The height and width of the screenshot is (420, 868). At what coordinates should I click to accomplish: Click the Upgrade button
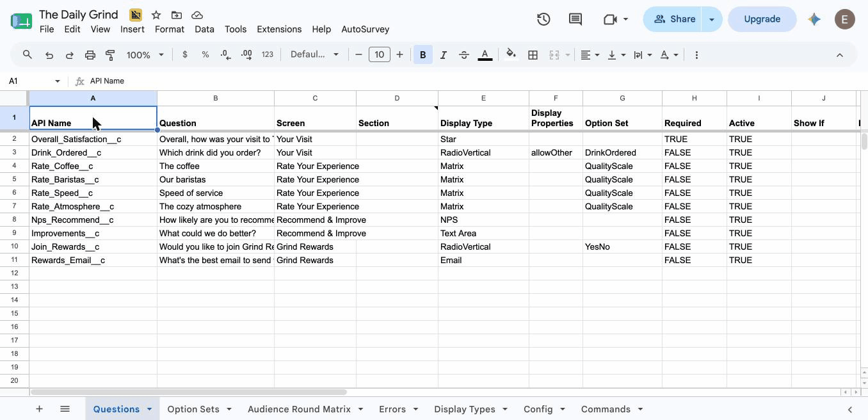pyautogui.click(x=762, y=19)
